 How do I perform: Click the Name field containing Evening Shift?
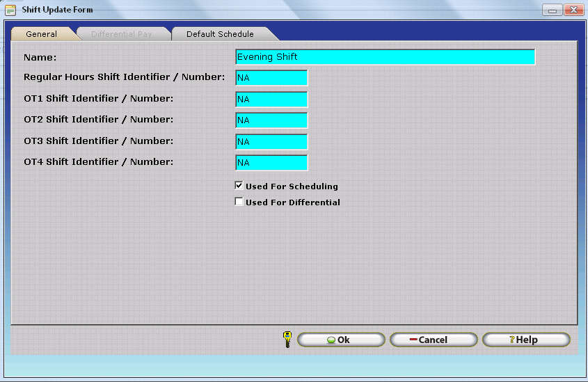(385, 57)
